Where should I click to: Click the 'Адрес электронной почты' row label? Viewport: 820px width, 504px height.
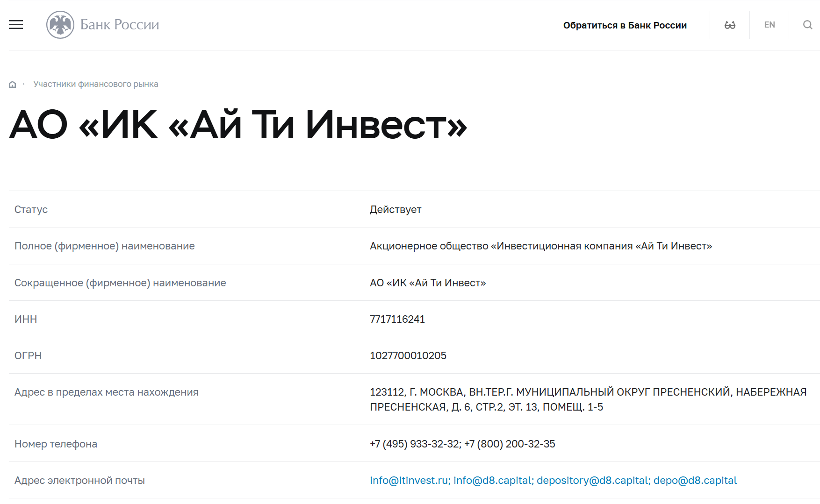79,480
